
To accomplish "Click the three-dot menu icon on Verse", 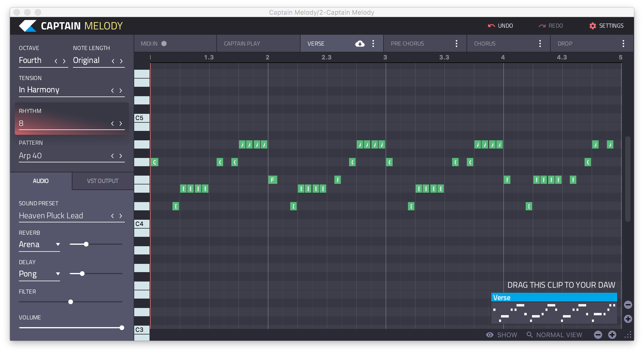I will click(374, 44).
